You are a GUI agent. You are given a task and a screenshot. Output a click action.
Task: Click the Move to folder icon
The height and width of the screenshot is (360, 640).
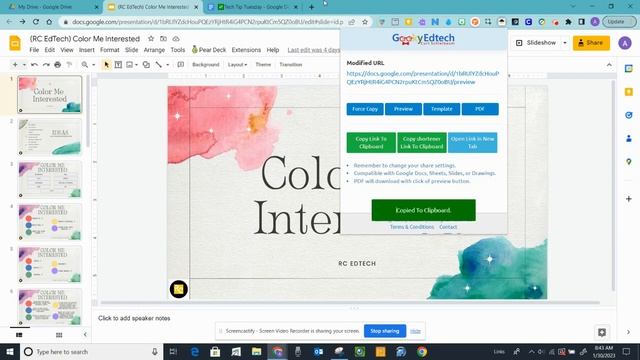coord(163,38)
